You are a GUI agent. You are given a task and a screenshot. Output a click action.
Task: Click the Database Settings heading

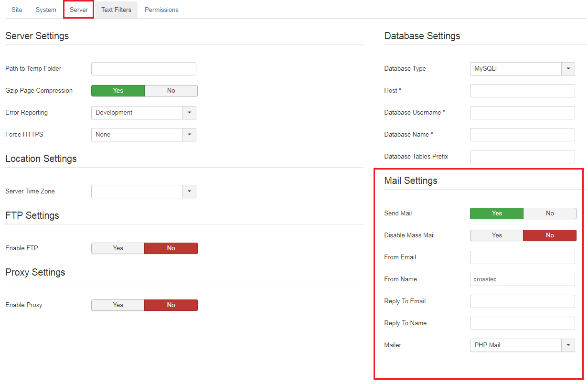[422, 36]
